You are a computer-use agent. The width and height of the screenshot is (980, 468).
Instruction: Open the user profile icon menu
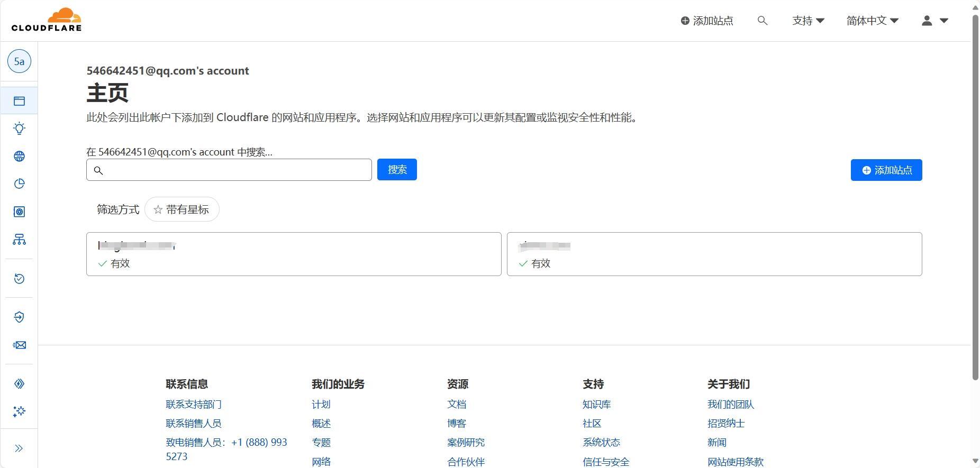[934, 21]
